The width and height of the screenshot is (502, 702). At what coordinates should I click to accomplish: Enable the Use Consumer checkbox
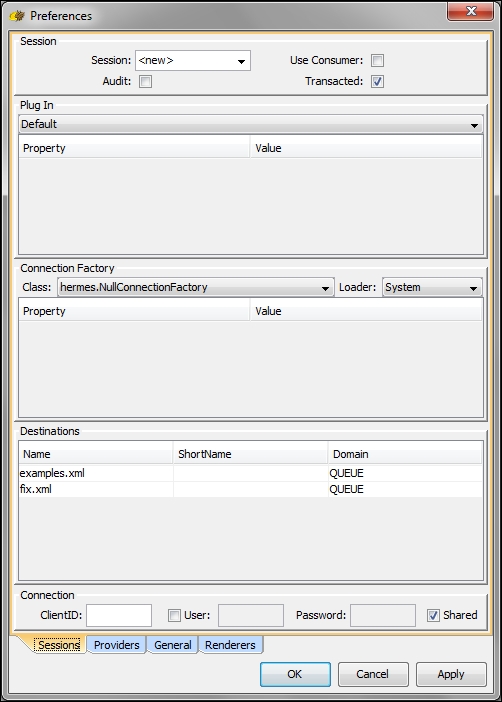(378, 60)
